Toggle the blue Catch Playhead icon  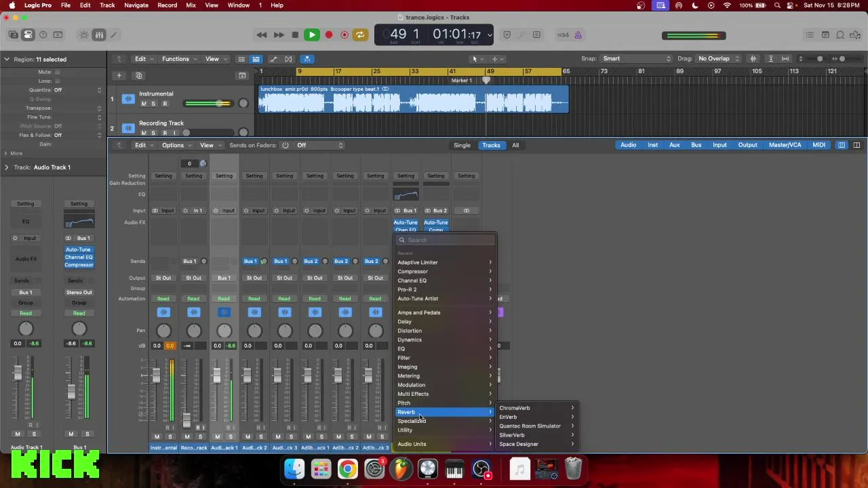click(x=307, y=59)
